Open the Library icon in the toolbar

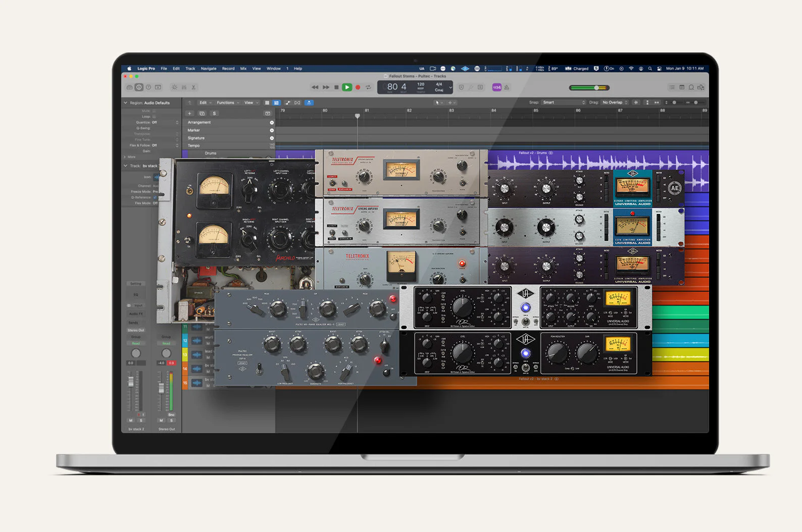point(129,87)
